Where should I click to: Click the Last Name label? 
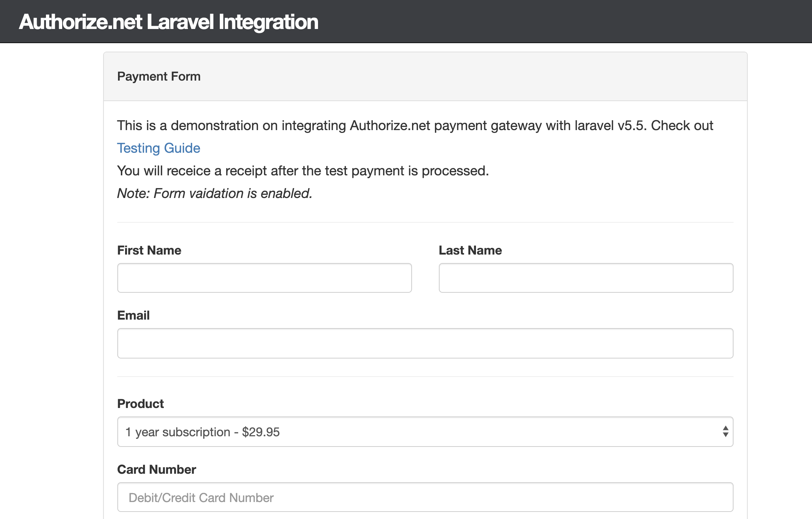[x=470, y=250]
